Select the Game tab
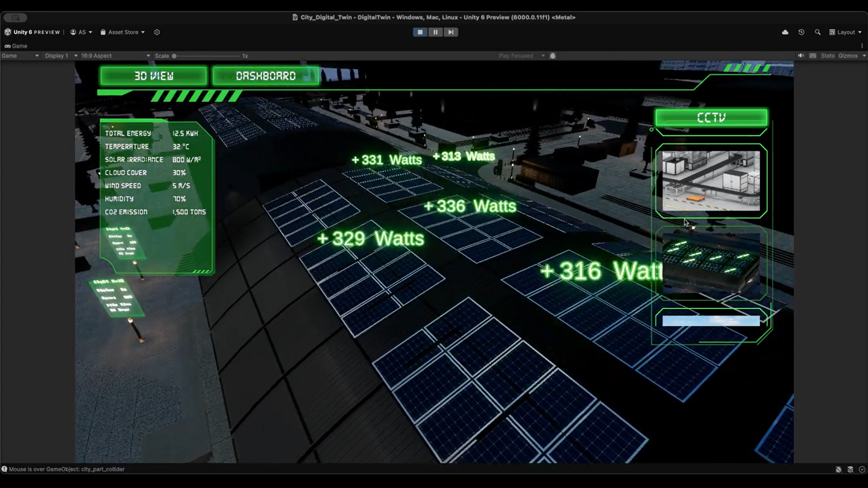Image resolution: width=868 pixels, height=488 pixels. coord(16,46)
